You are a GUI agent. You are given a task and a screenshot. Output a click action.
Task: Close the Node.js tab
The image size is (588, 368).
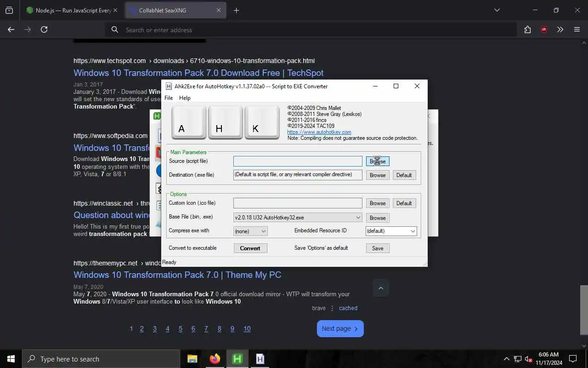pyautogui.click(x=115, y=10)
